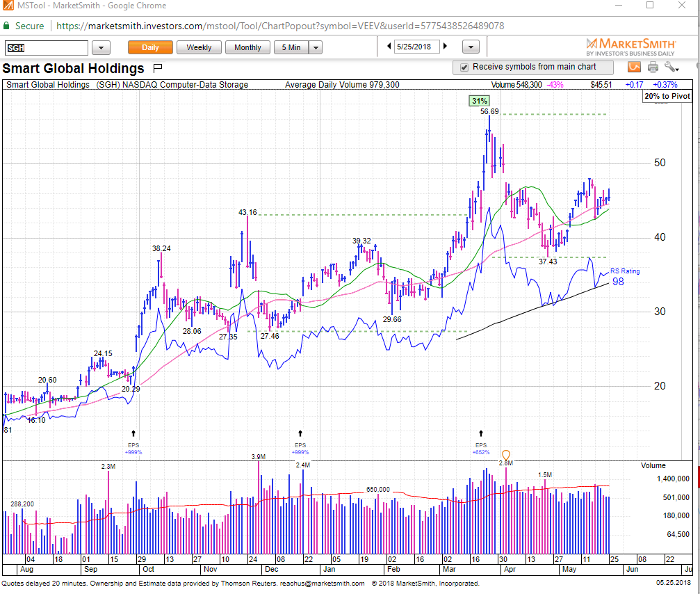Click the green Secure padlock icon
This screenshot has width=700, height=594.
click(x=6, y=26)
